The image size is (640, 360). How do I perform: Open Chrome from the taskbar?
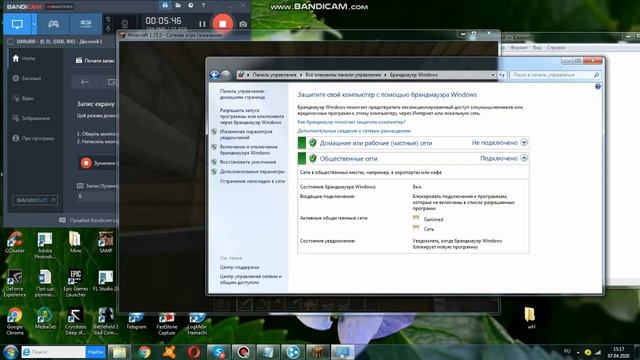click(x=144, y=352)
